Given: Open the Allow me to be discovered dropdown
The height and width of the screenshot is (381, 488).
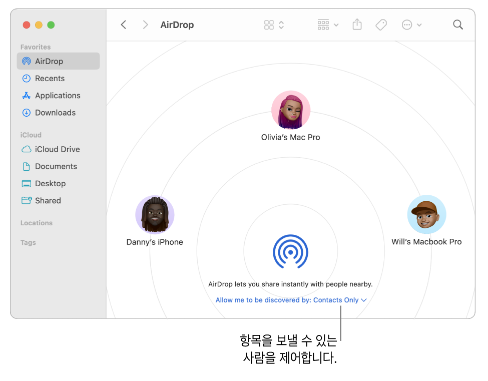Looking at the screenshot, I should [291, 300].
